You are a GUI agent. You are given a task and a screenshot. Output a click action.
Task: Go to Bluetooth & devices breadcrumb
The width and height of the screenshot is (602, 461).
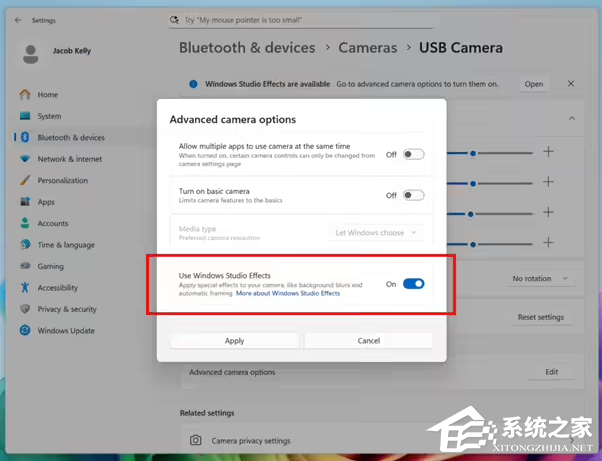[x=247, y=48]
